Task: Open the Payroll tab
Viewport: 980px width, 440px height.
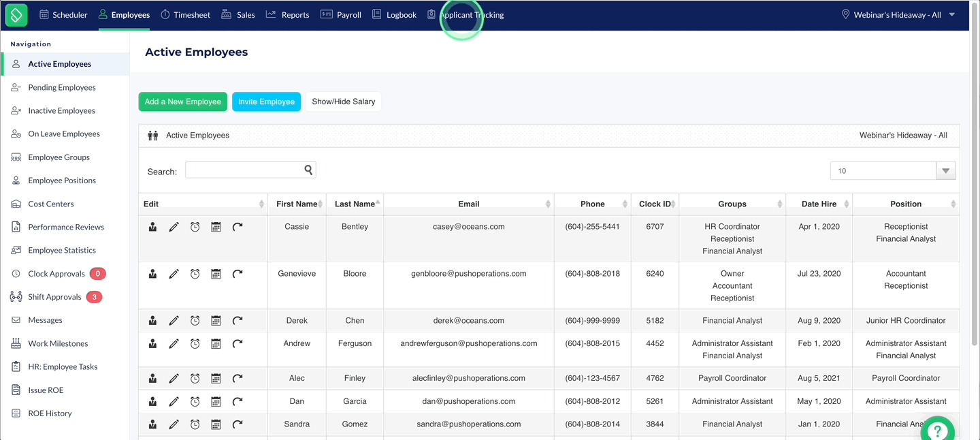Action: tap(341, 15)
